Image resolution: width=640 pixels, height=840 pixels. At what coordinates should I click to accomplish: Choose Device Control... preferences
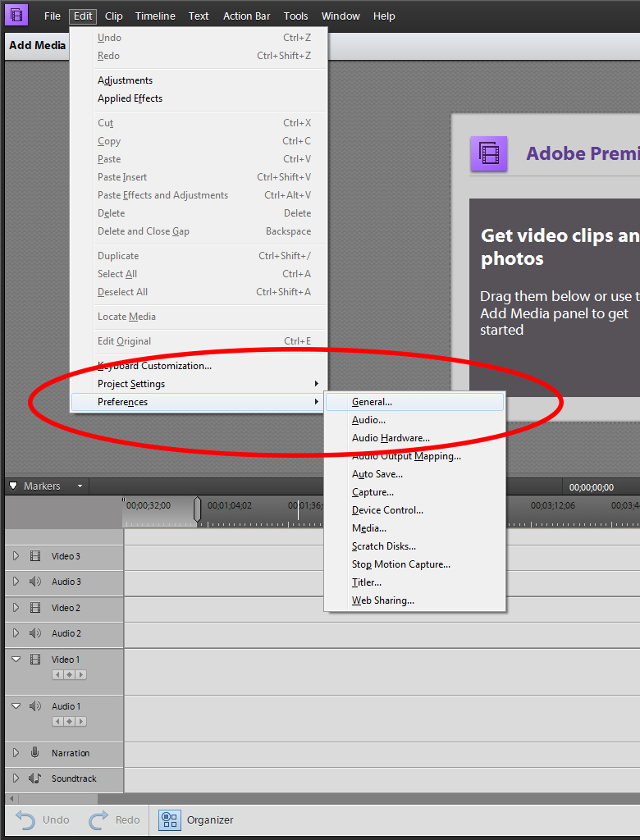coord(415,510)
